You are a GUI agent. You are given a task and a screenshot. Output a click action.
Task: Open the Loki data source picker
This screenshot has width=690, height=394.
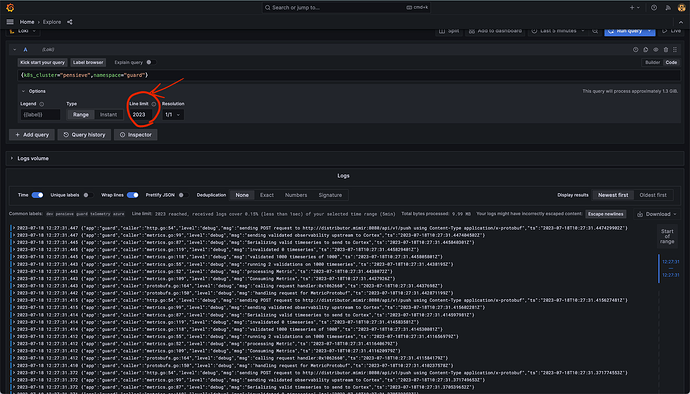24,31
